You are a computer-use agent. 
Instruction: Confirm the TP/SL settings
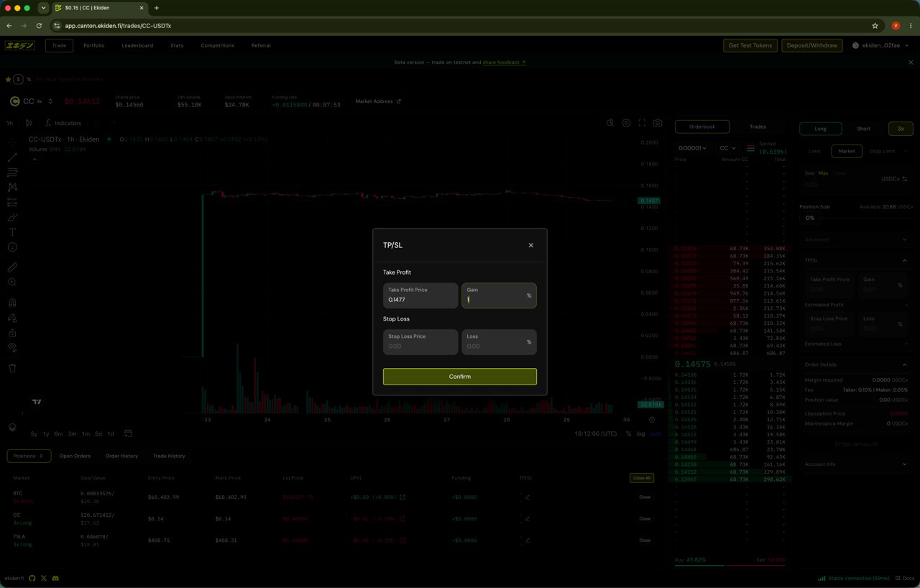point(460,377)
